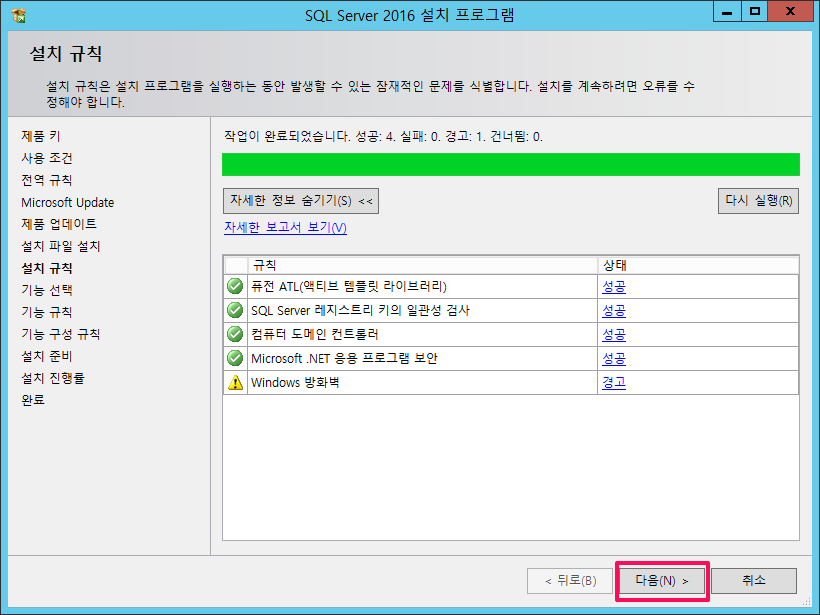Select 기능 구성 규칙 step in sidebar
This screenshot has height=615, width=820.
[x=61, y=334]
